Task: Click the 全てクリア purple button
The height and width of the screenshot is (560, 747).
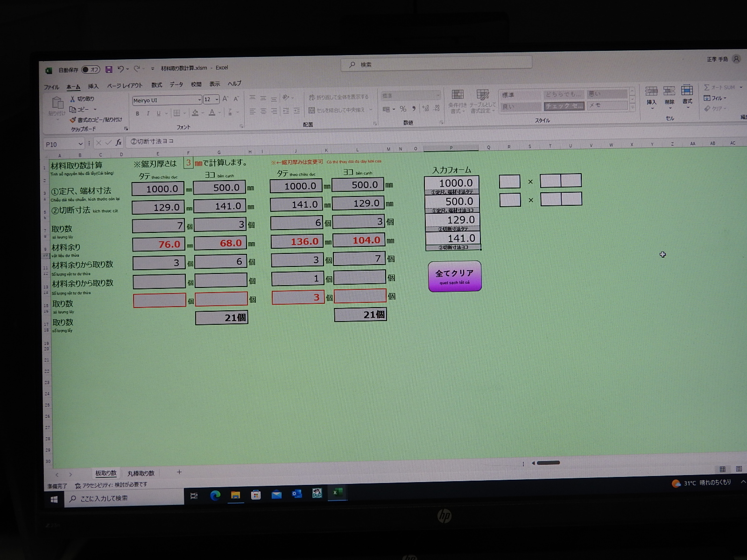Action: (x=455, y=276)
